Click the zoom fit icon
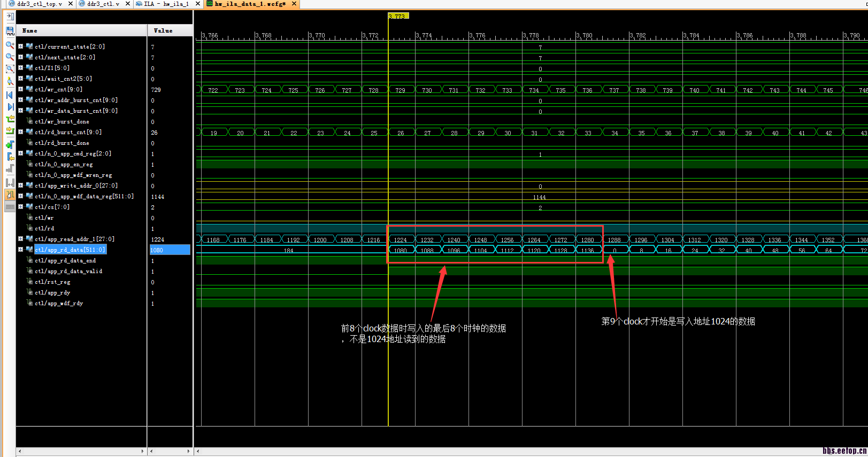868x457 pixels. coord(10,69)
